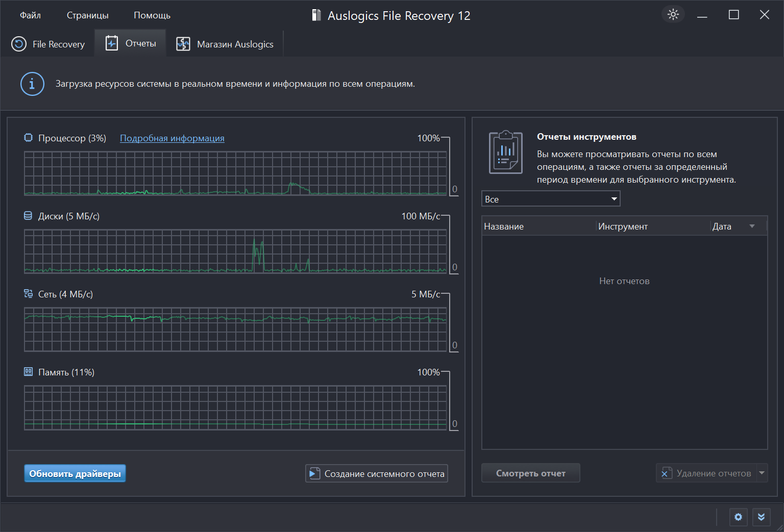Open the Магазин Auslogics tab
The width and height of the screenshot is (784, 532).
pyautogui.click(x=225, y=44)
